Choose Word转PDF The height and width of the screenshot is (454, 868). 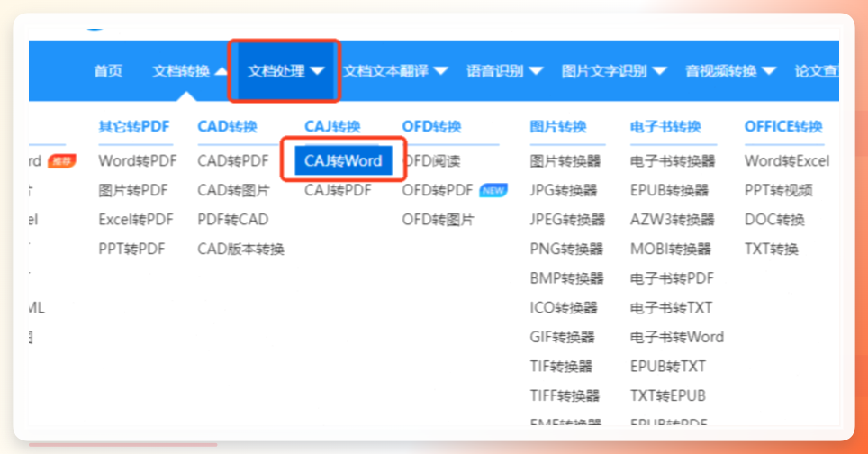click(137, 160)
